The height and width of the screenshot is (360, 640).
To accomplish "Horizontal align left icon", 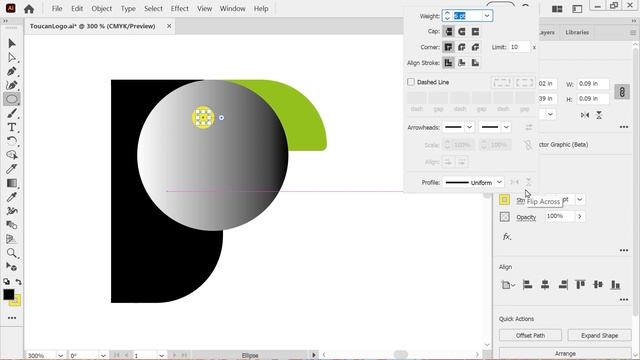I will pyautogui.click(x=527, y=285).
